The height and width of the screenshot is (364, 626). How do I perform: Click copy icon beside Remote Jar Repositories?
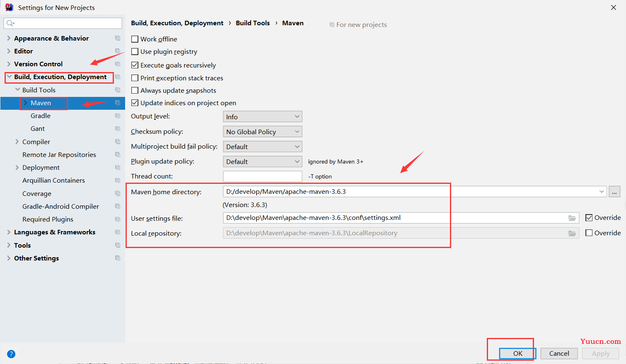pos(118,154)
